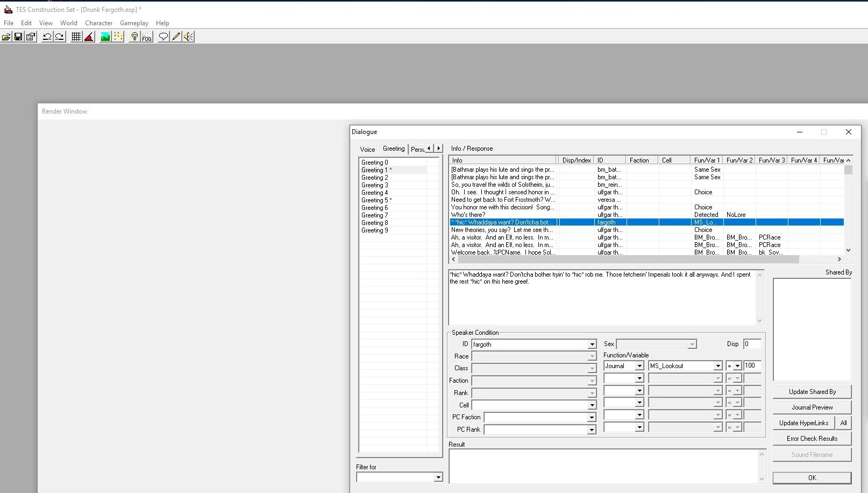
Task: Click the All button beside Update HyperLinks
Action: (x=843, y=423)
